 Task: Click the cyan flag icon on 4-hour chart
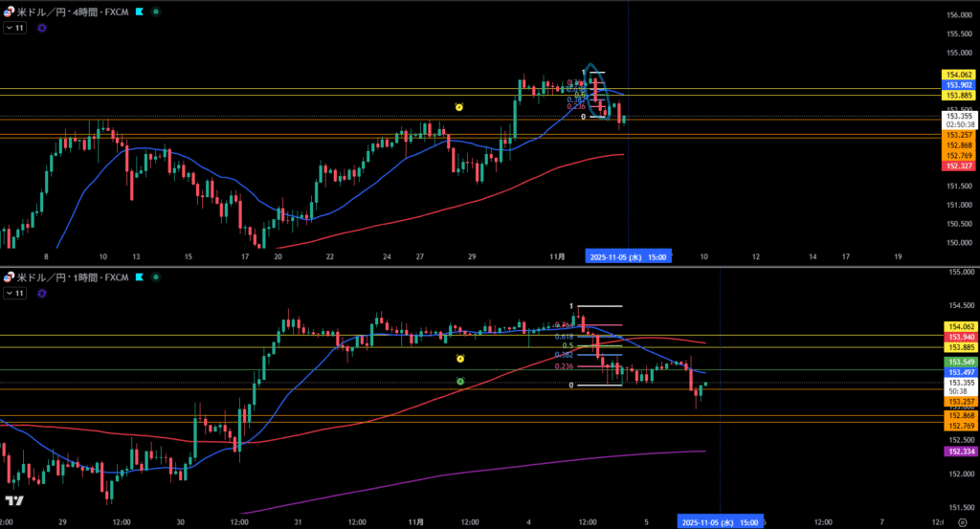[139, 12]
